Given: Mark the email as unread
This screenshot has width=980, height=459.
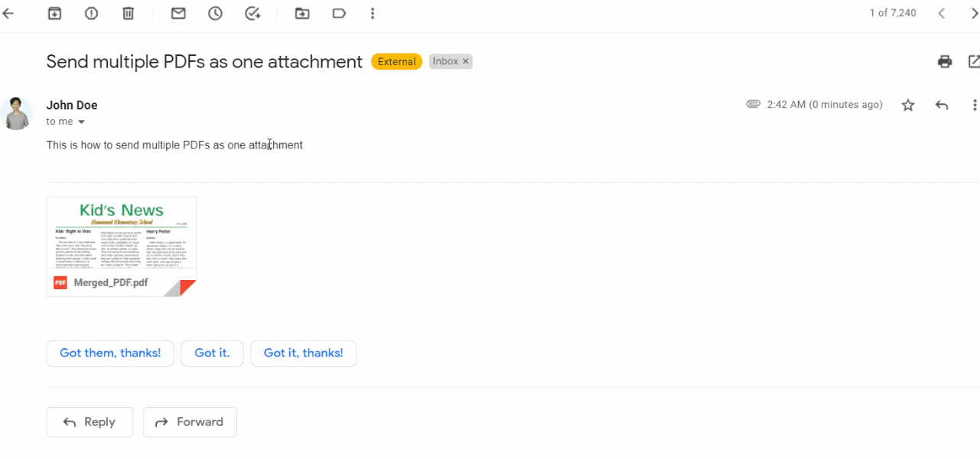Looking at the screenshot, I should tap(177, 13).
